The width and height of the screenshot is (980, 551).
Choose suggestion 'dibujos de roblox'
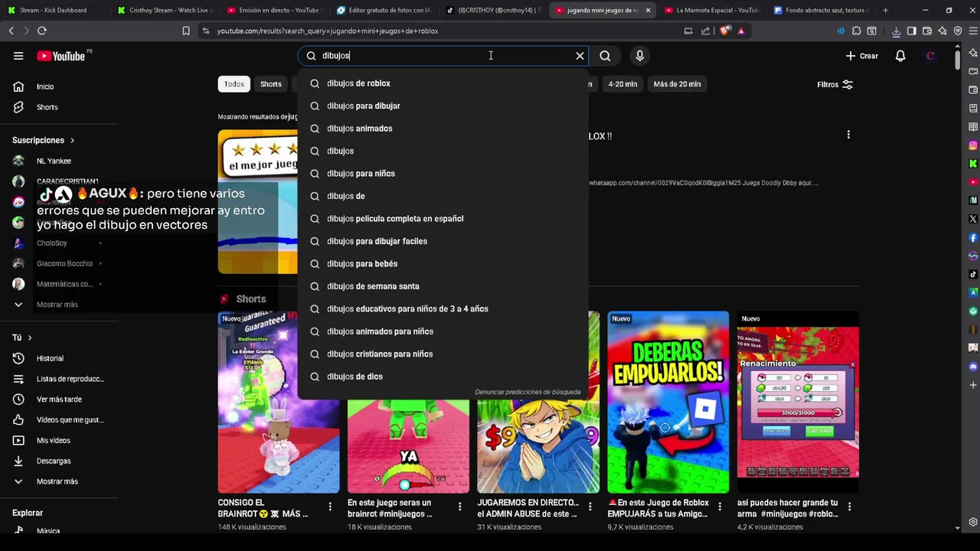click(443, 83)
